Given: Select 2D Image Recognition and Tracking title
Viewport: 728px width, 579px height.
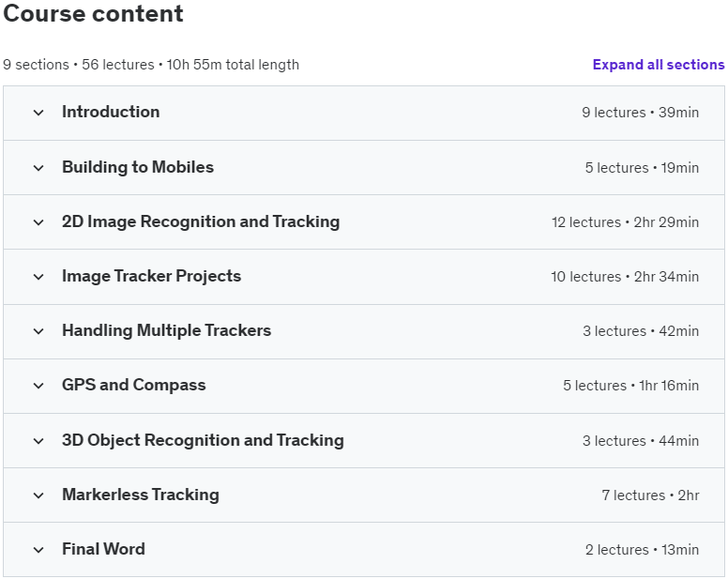Looking at the screenshot, I should [x=201, y=222].
